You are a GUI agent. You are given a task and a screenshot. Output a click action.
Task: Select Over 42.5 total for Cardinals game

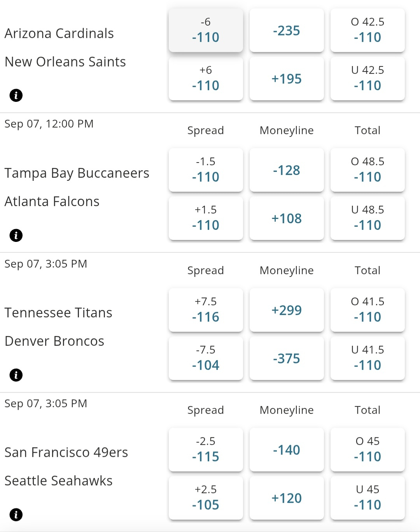point(367,30)
